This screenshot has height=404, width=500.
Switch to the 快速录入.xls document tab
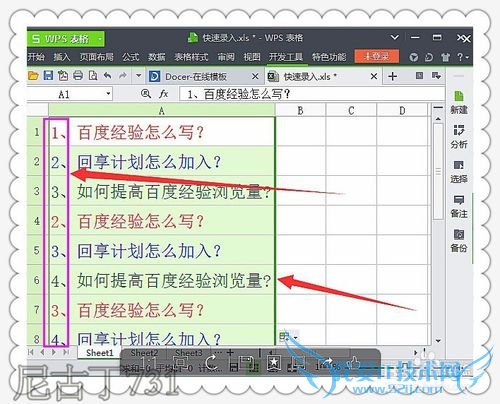tap(310, 77)
